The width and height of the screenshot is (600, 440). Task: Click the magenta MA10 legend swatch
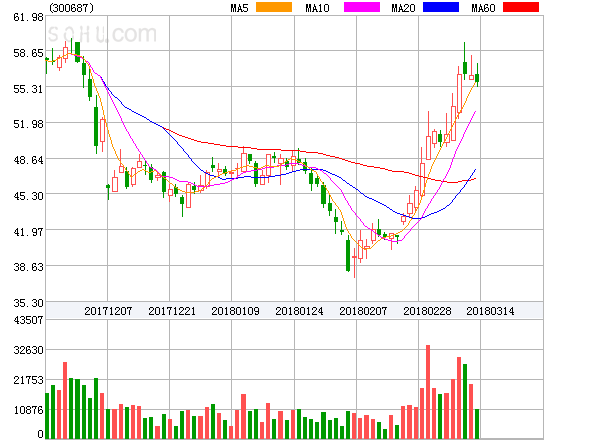[x=362, y=7]
